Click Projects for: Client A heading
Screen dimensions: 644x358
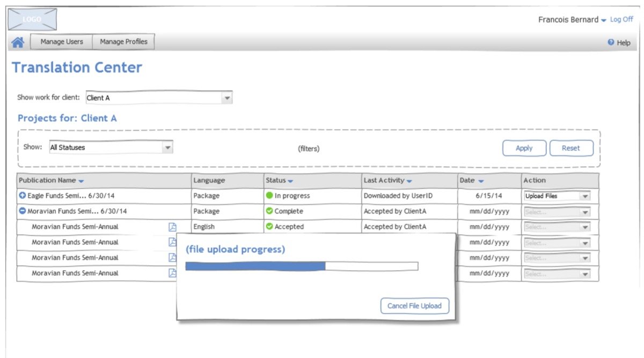point(67,118)
